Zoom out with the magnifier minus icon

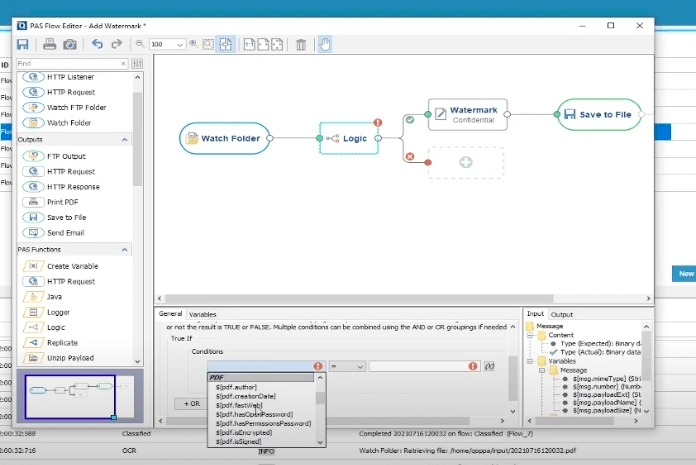tap(140, 44)
